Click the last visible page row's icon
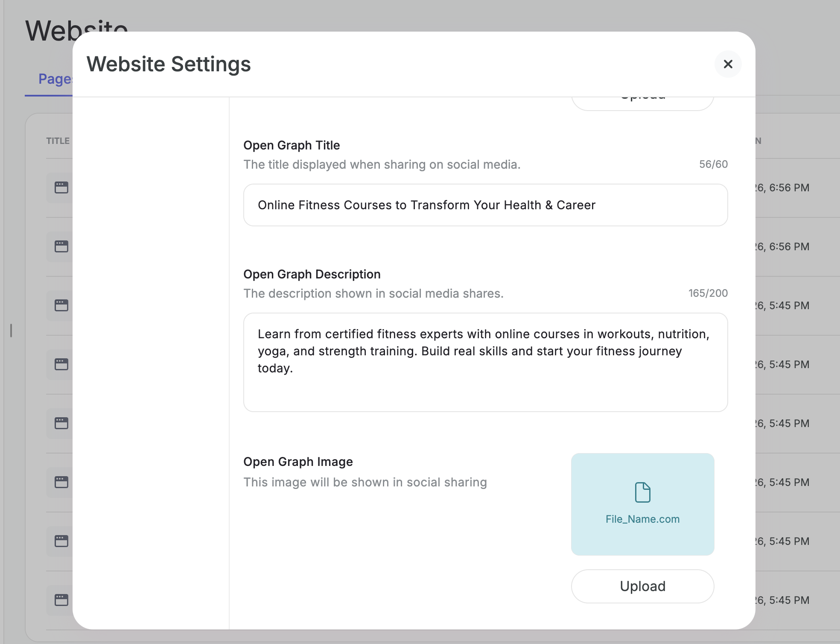The image size is (840, 644). [x=61, y=600]
